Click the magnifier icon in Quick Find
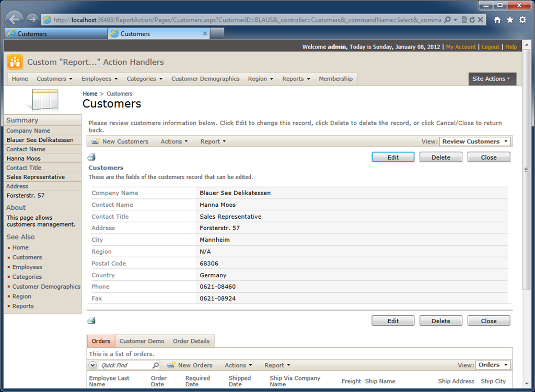 pyautogui.click(x=156, y=365)
